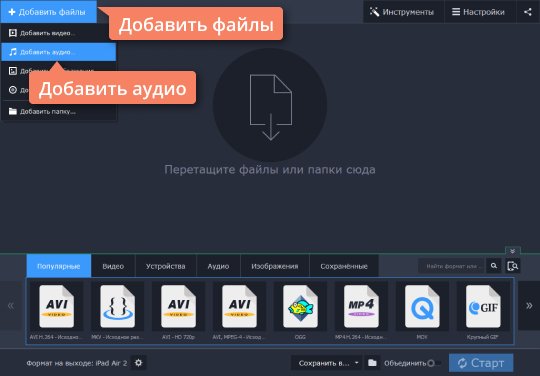
Task: Select the Крупный GIF preset
Action: pyautogui.click(x=483, y=311)
